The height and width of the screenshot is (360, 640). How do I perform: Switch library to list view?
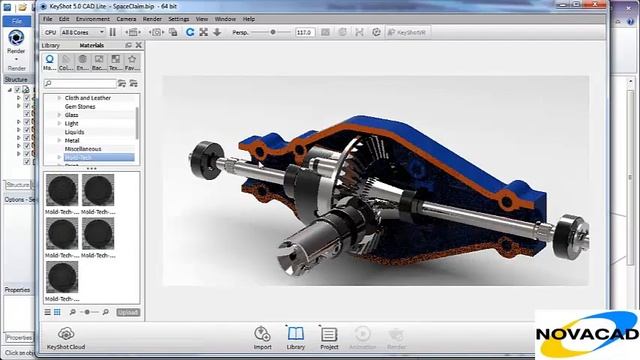[x=48, y=312]
